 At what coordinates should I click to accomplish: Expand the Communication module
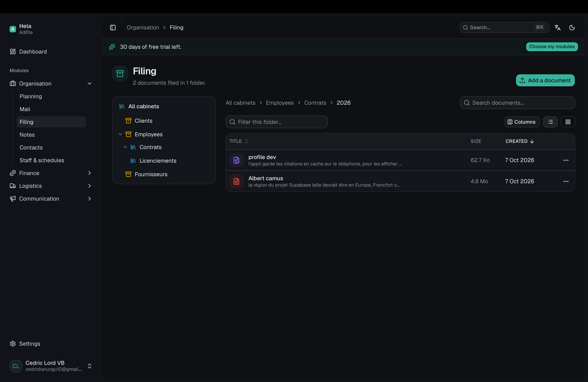click(51, 199)
